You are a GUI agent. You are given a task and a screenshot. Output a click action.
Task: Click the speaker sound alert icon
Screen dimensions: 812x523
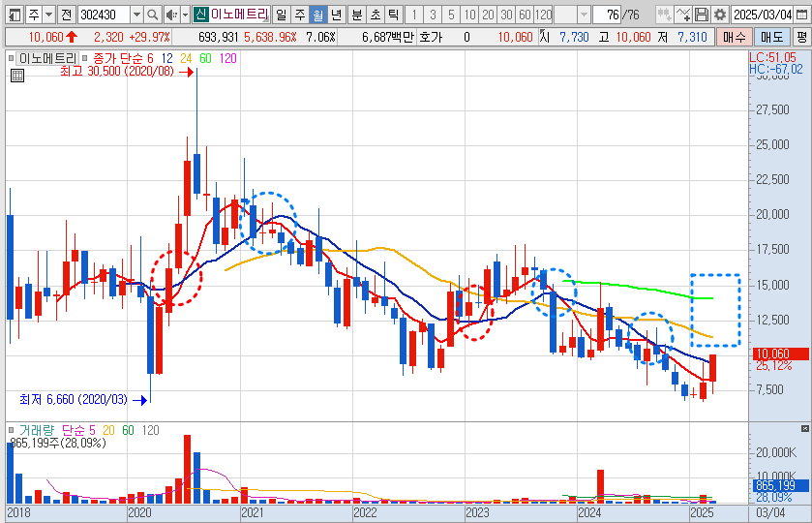tap(171, 15)
